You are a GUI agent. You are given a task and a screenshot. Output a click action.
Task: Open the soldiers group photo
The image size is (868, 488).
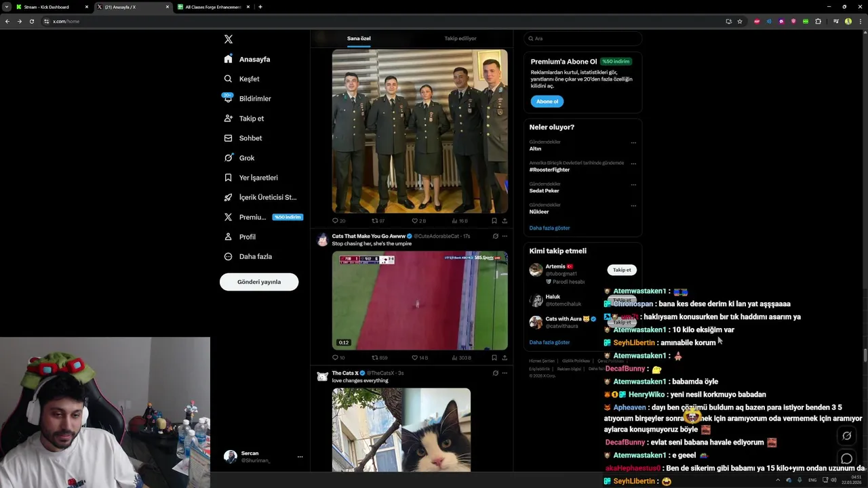click(x=420, y=131)
